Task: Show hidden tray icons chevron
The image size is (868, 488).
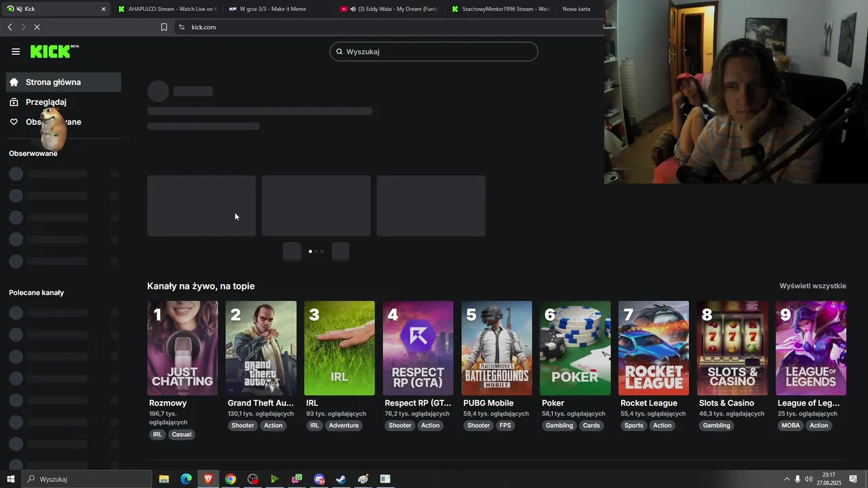Action: 787,479
